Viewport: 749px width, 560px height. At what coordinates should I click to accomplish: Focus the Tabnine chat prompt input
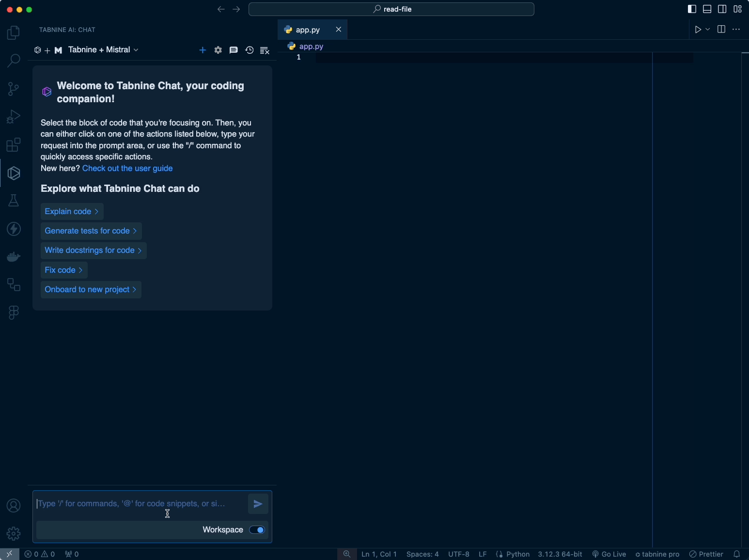coord(138,504)
